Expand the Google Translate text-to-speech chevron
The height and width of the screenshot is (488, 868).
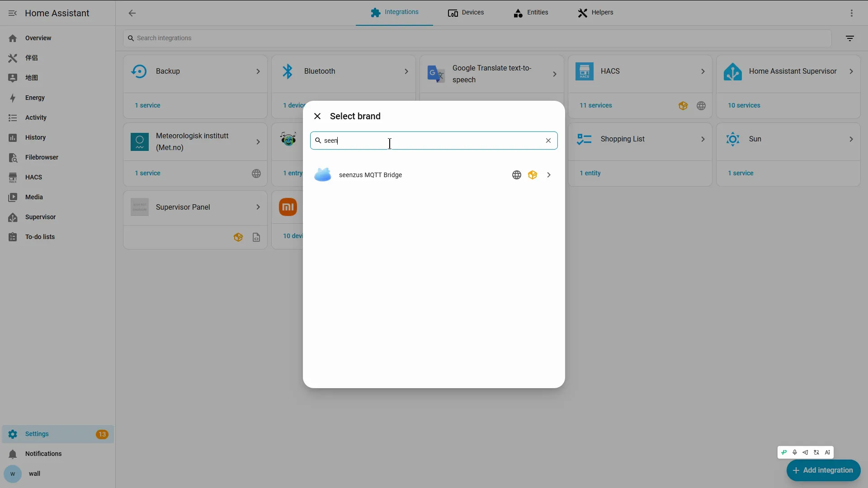pos(555,74)
